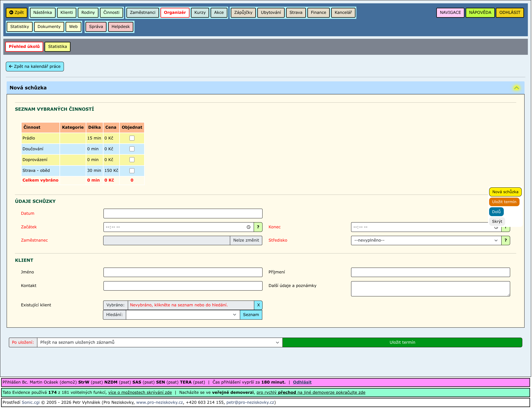Focus the Kontakt input field
Viewport: 532px width, 414px height.
[183, 286]
